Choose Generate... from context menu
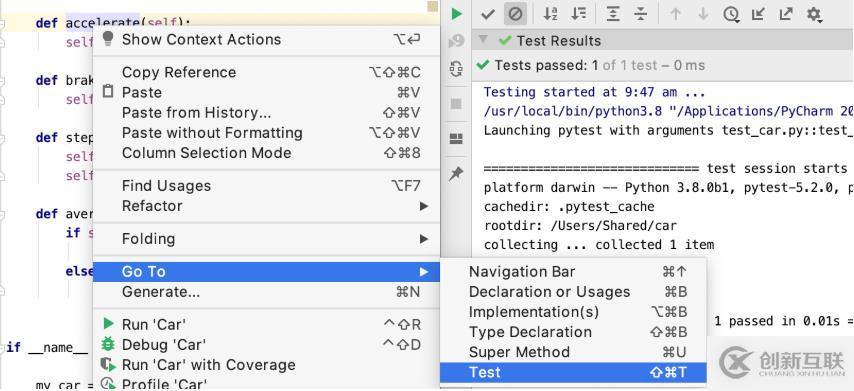Viewport: 854px width, 391px height. [266, 292]
